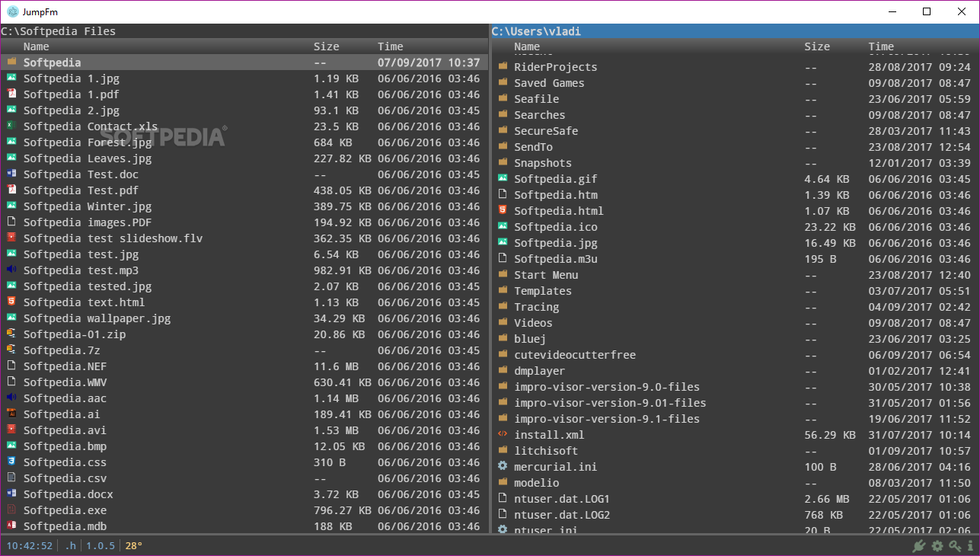Click the 28° weather indicator
The height and width of the screenshot is (556, 980).
pos(134,545)
